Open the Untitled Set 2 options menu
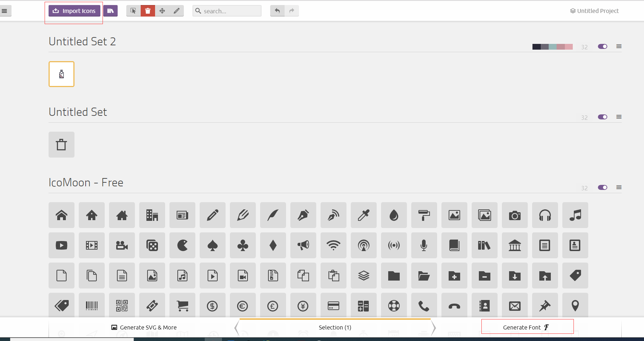 point(619,46)
